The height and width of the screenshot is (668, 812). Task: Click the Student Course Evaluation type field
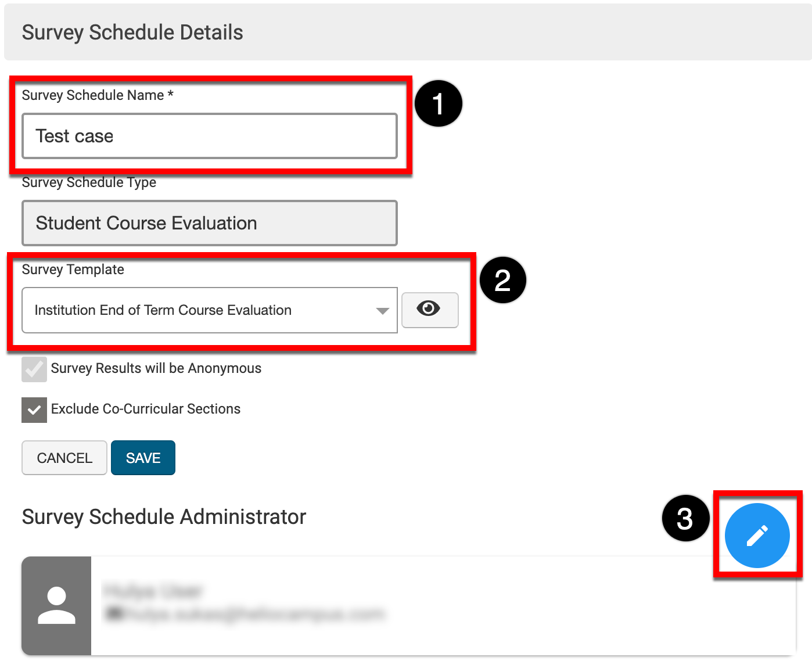point(209,223)
